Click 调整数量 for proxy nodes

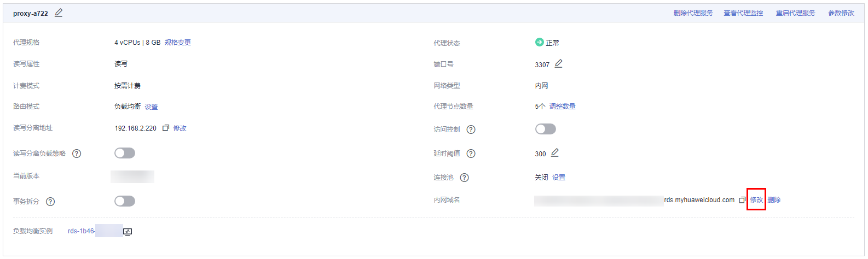click(x=562, y=107)
